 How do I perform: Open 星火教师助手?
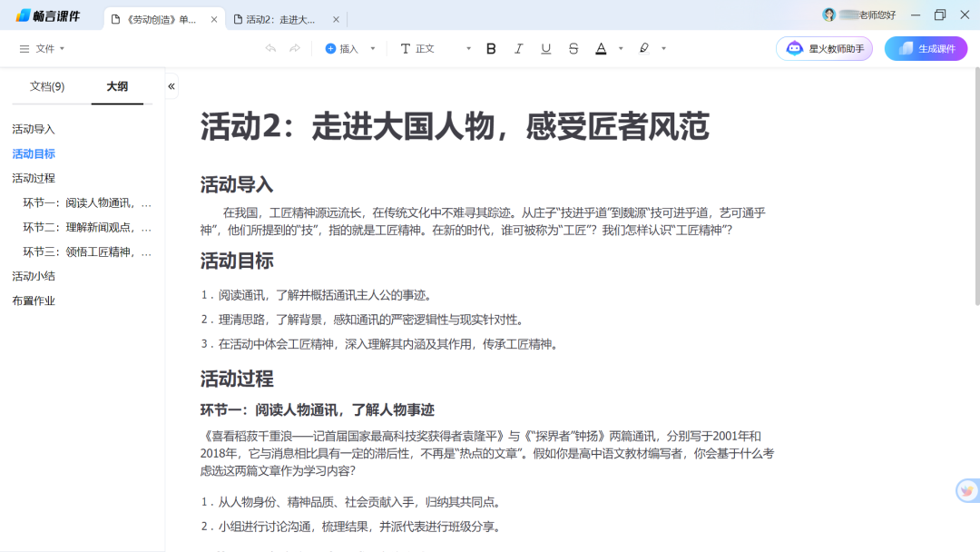pyautogui.click(x=824, y=48)
